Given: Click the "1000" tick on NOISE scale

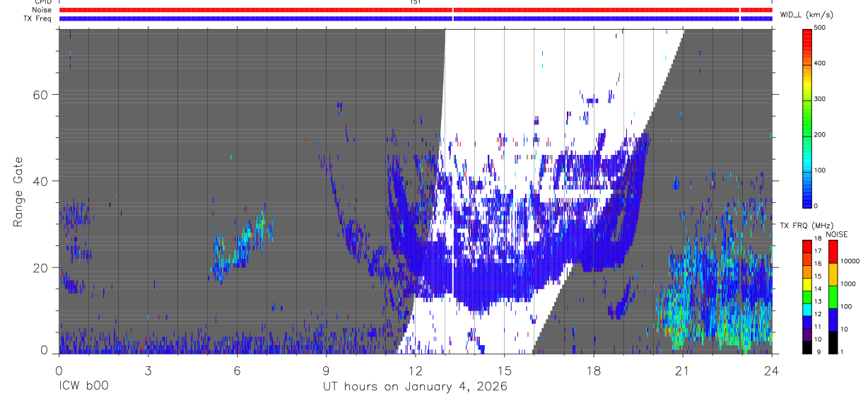Looking at the screenshot, I should (849, 285).
